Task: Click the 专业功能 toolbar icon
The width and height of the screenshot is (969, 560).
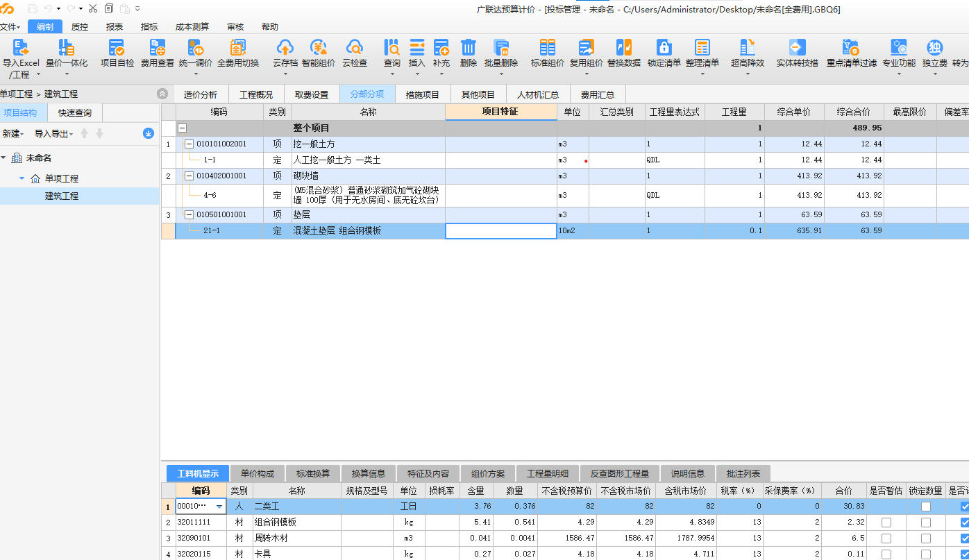Action: (899, 48)
